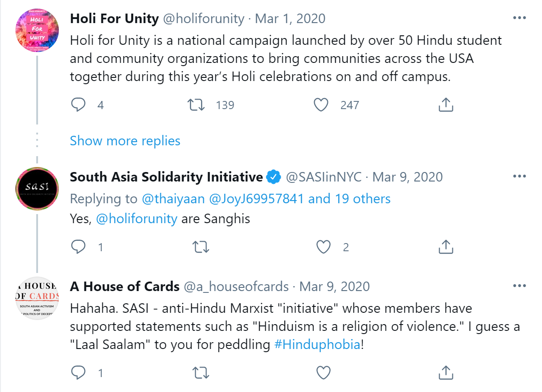Like A House of Cards tweet
Viewport: 542px width, 392px height.
(x=323, y=373)
